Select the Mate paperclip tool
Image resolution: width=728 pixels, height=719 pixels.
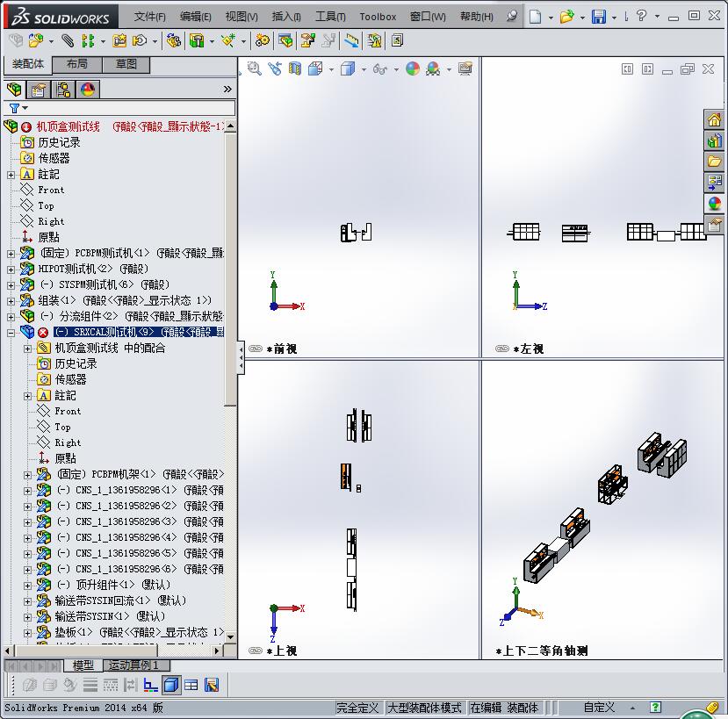tap(68, 41)
